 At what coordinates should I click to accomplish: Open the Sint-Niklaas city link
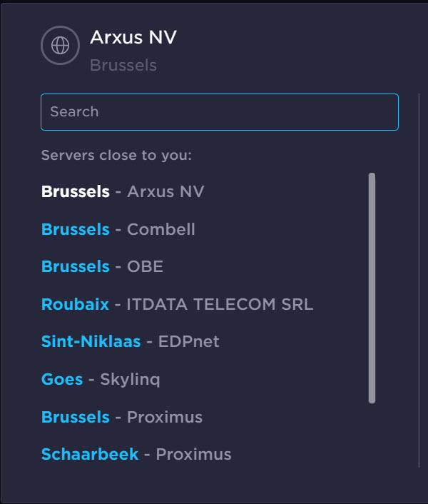click(91, 342)
